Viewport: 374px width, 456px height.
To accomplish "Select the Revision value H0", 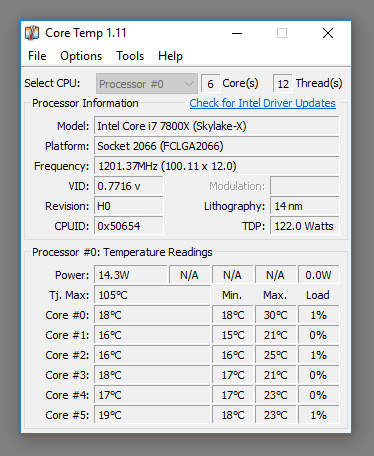I will click(129, 206).
